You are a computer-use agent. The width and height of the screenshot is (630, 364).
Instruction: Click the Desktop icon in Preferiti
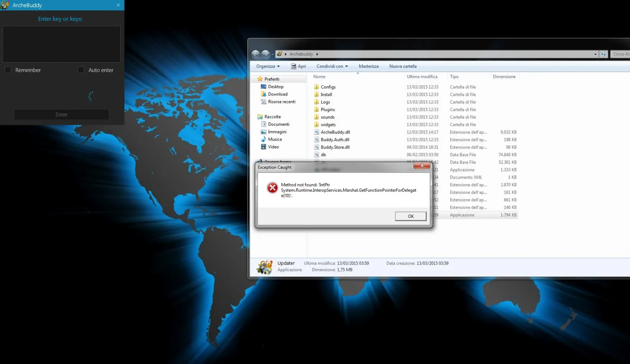263,86
